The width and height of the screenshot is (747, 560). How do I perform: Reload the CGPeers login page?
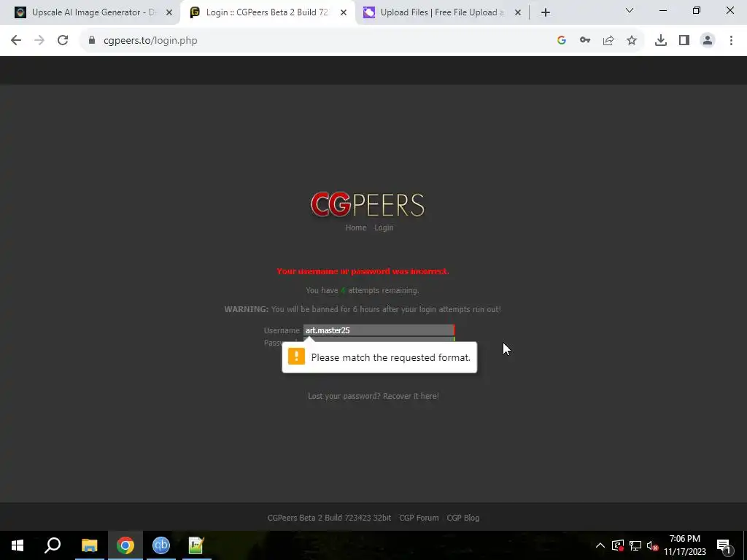coord(63,41)
